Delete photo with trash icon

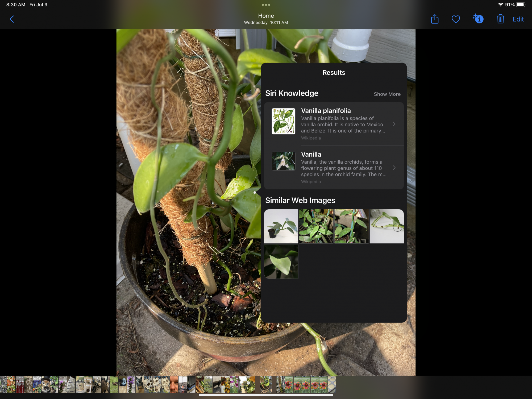[x=500, y=19]
